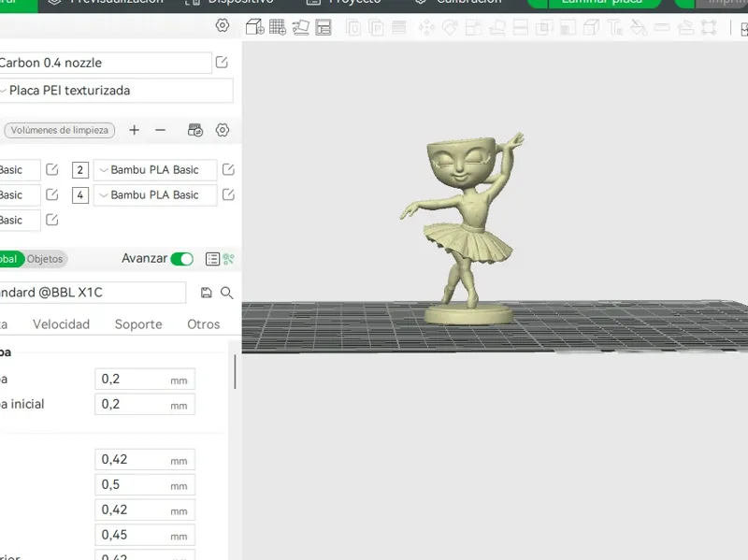Edit the Carbon 0.4 nozzle printer preset

[222, 63]
